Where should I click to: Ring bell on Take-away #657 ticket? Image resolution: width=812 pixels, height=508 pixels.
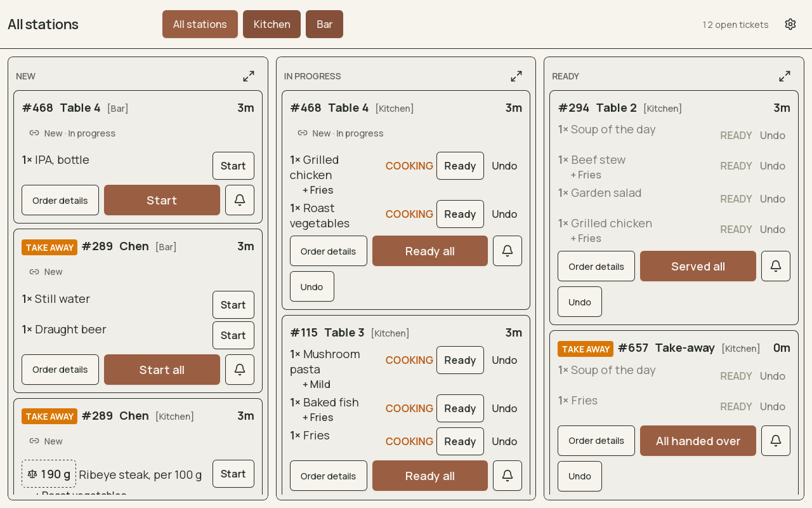point(776,441)
